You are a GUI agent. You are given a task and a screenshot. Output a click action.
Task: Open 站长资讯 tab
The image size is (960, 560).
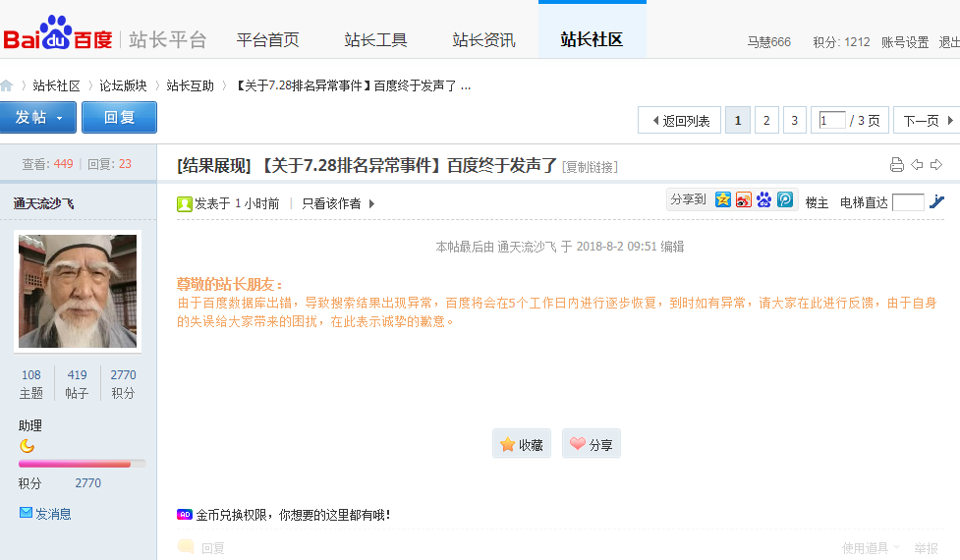coord(483,40)
